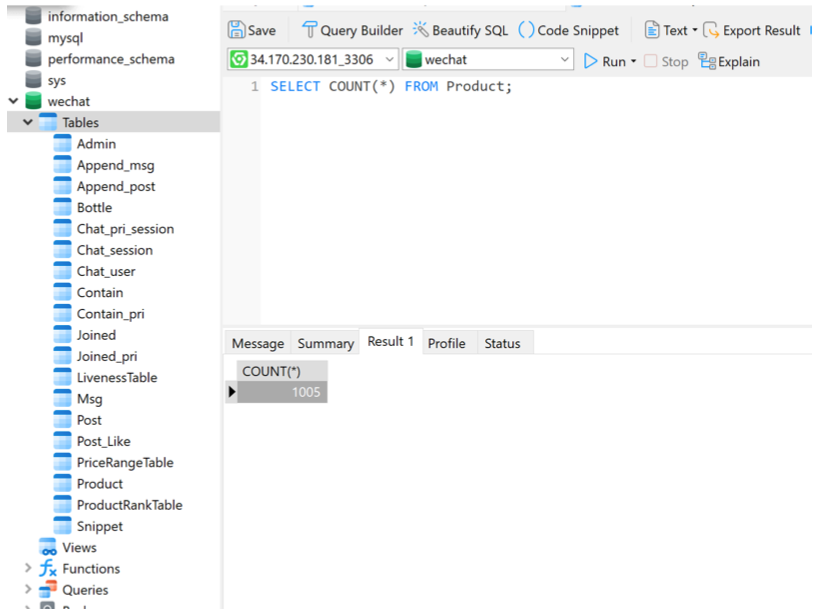Collapse the Tables tree node

pos(28,122)
